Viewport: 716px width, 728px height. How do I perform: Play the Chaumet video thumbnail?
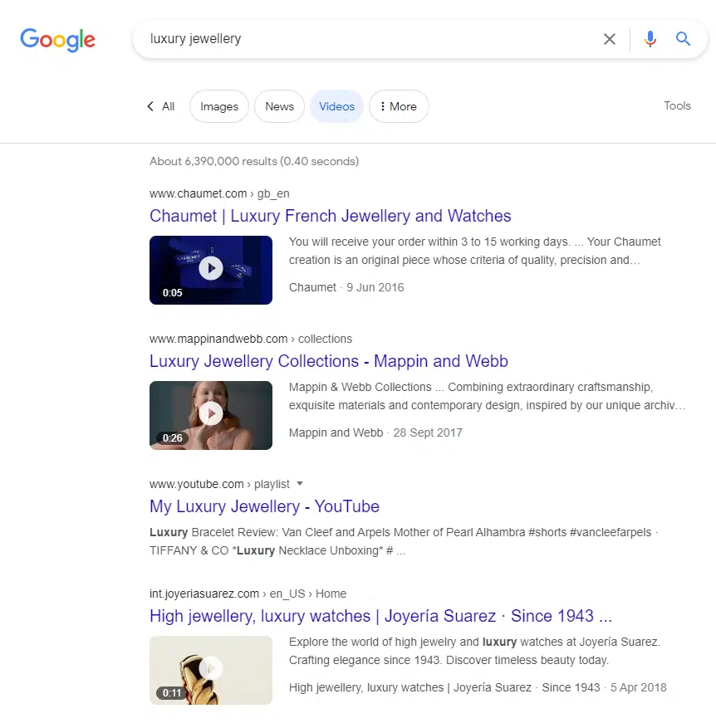point(210,270)
